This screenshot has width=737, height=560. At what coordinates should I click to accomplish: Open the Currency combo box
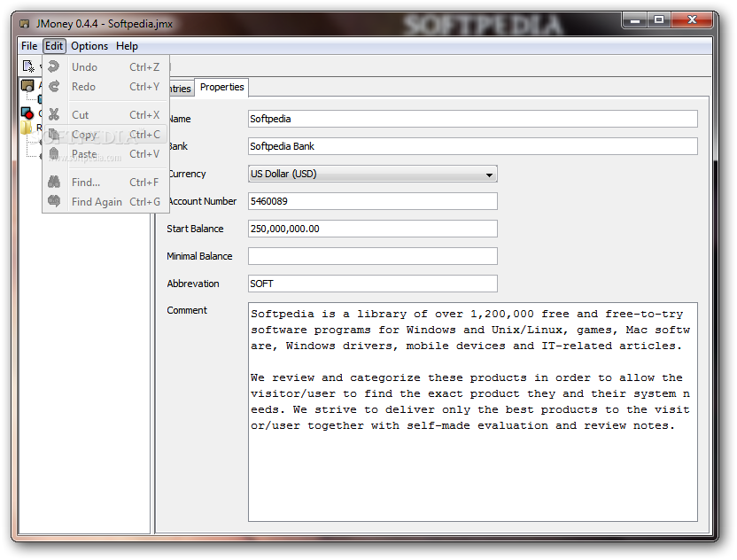point(372,174)
